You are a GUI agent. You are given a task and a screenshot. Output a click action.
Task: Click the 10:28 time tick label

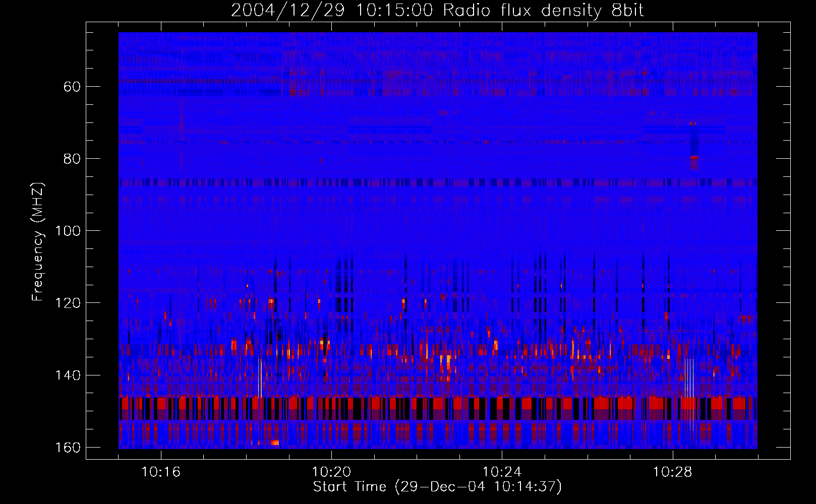coord(673,472)
